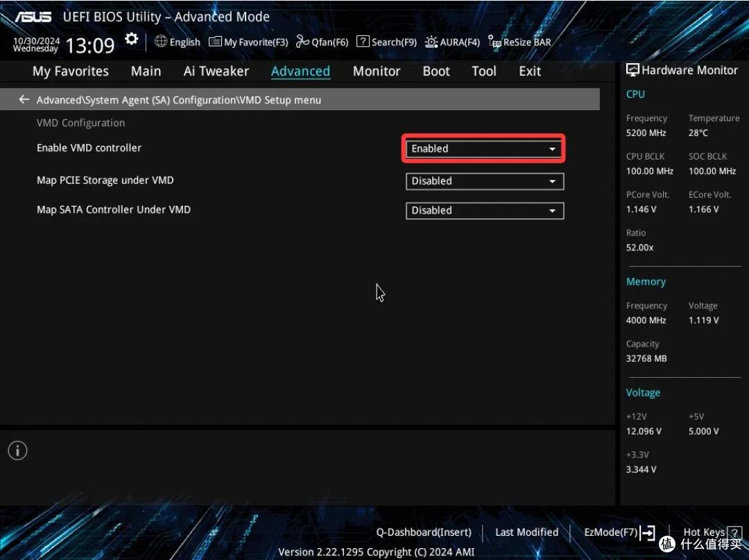
Task: Click the Memory section heading in Hardware Monitor
Action: pos(646,281)
